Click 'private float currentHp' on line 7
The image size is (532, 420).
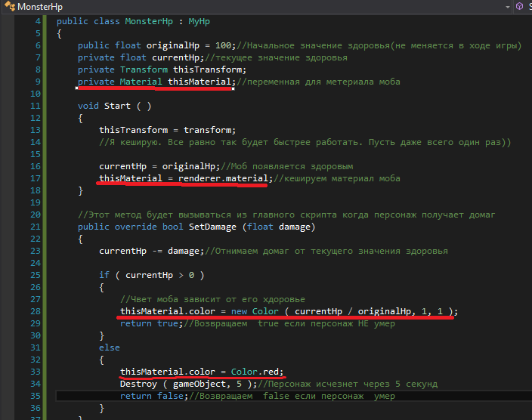click(x=138, y=57)
